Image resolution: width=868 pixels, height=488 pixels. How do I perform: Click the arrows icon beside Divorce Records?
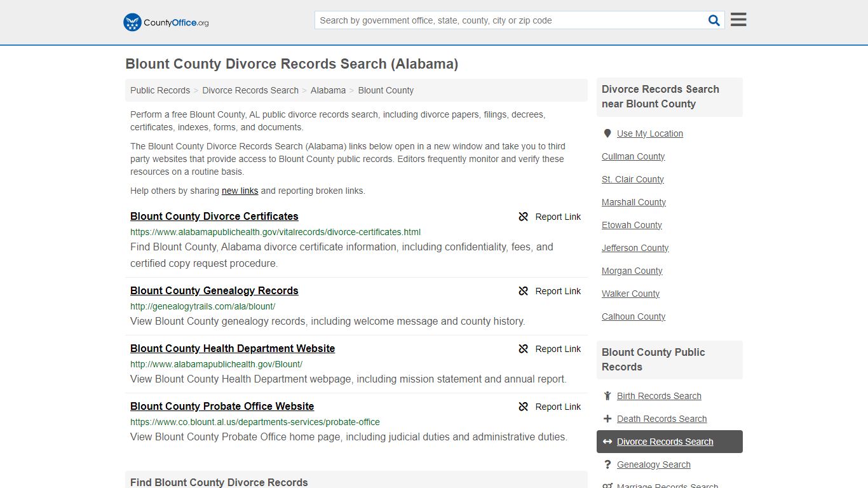pyautogui.click(x=607, y=442)
